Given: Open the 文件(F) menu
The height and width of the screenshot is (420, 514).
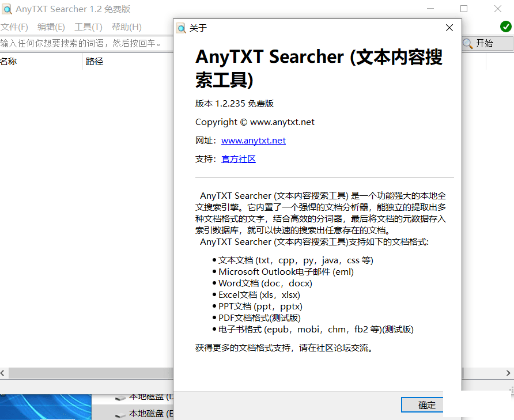Looking at the screenshot, I should (14, 27).
